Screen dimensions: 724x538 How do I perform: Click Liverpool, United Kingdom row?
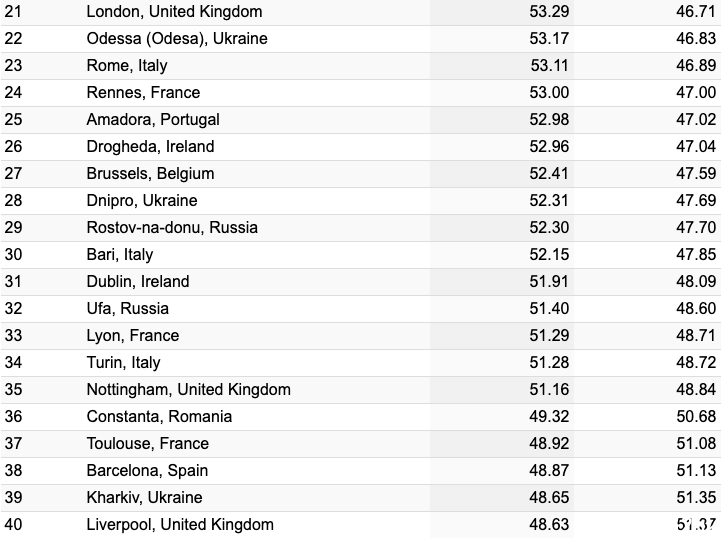(x=361, y=525)
